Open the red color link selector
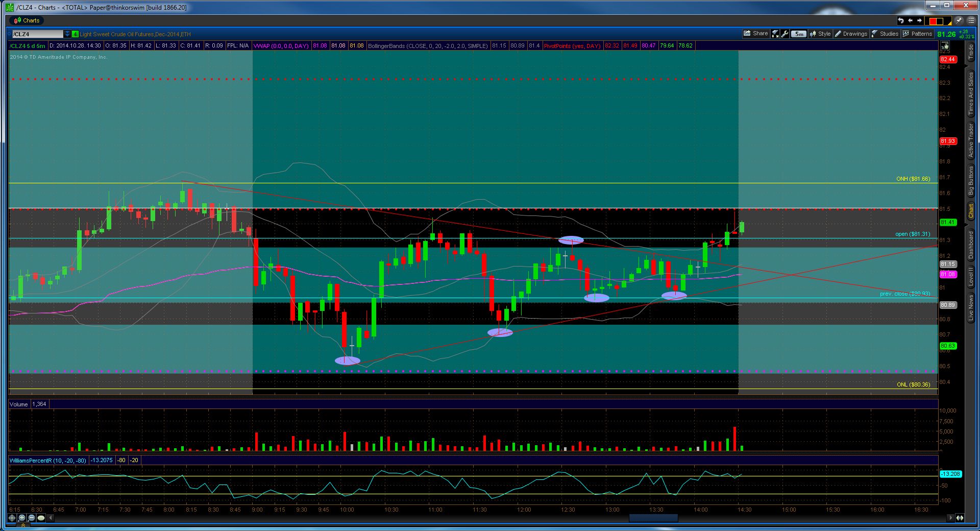The image size is (980, 531). click(x=939, y=21)
